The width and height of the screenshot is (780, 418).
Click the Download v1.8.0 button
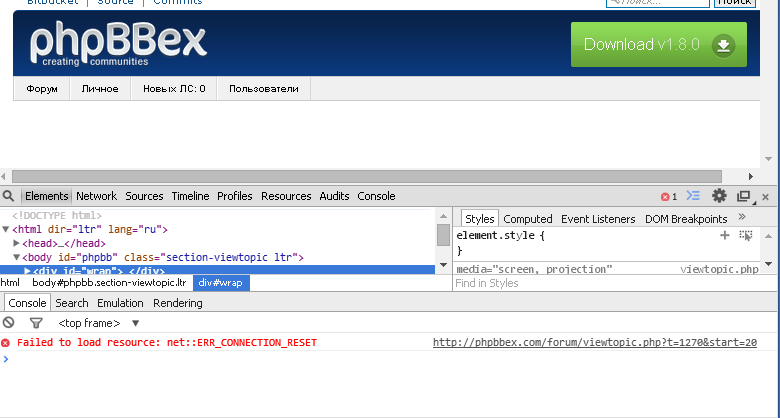click(659, 44)
